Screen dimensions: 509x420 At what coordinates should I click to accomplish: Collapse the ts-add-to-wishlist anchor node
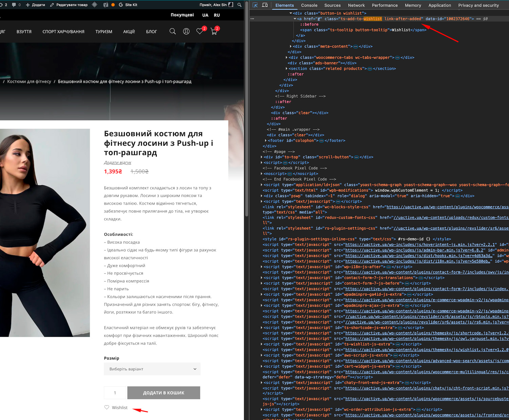click(x=295, y=19)
